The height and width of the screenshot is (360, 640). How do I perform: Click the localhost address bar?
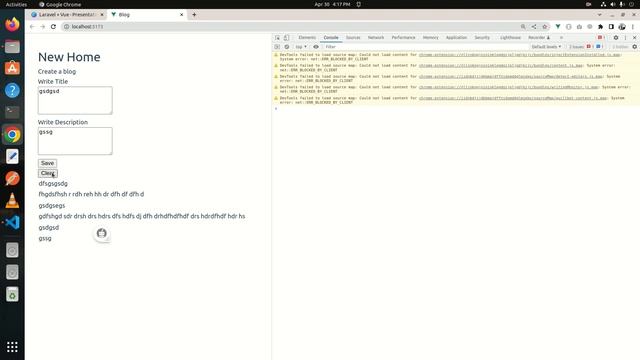click(x=292, y=27)
